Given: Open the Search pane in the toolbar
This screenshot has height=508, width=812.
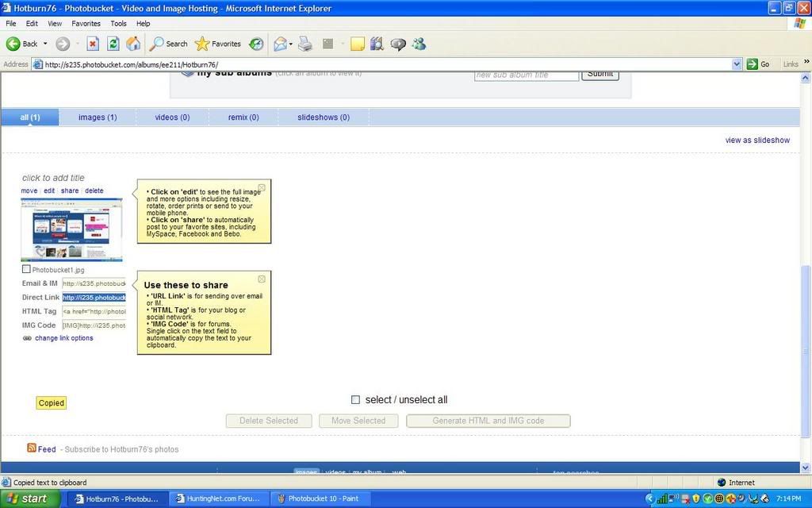Looking at the screenshot, I should pos(168,44).
